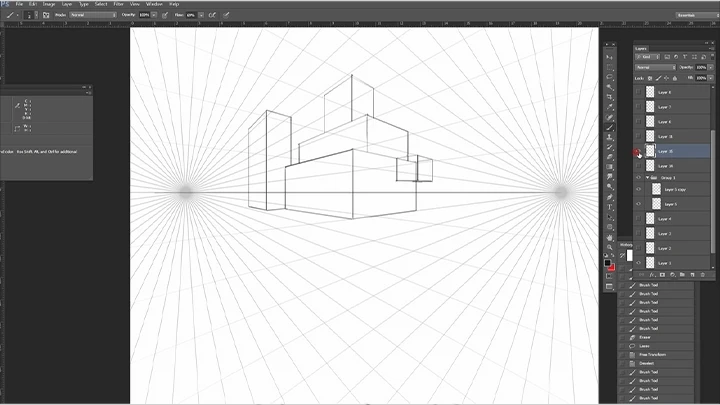The height and width of the screenshot is (405, 720).
Task: Toggle lock all padlock icon
Action: click(675, 79)
